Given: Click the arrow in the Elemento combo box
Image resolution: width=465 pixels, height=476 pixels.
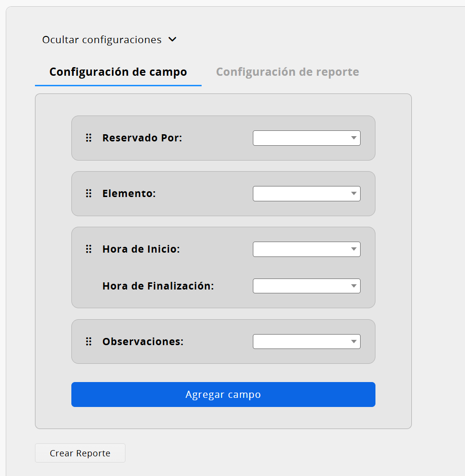Looking at the screenshot, I should tap(354, 193).
